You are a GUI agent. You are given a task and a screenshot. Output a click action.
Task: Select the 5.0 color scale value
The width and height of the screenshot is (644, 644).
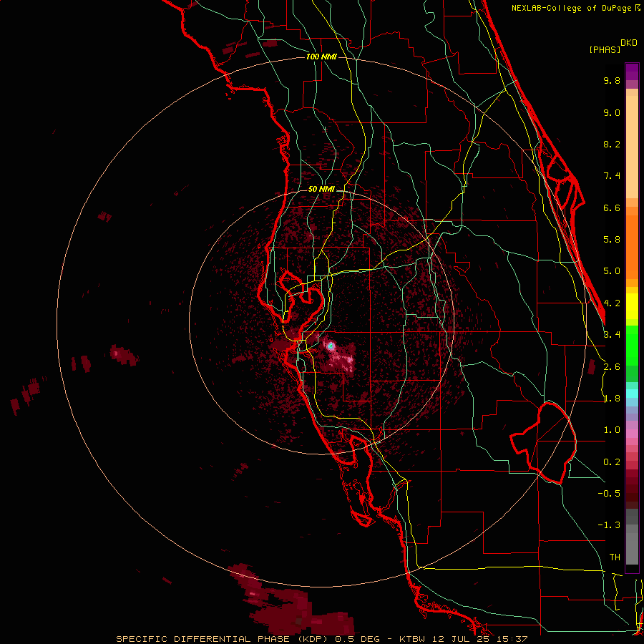[x=612, y=271]
